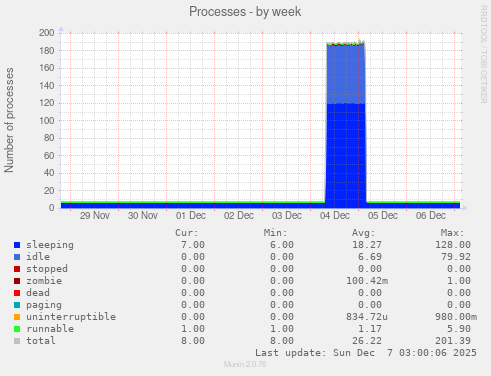
Task: Click the '100' y-axis label
Action: pos(47,121)
